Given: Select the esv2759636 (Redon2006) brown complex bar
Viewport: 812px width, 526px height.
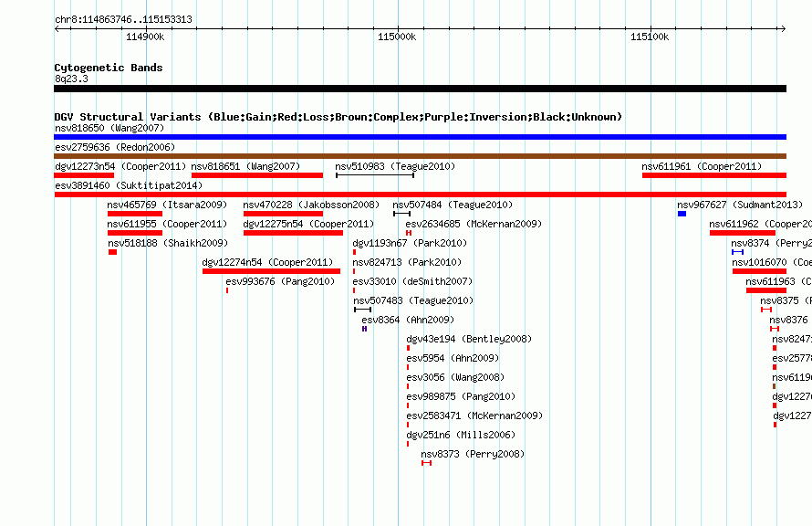Looking at the screenshot, I should click(x=420, y=156).
